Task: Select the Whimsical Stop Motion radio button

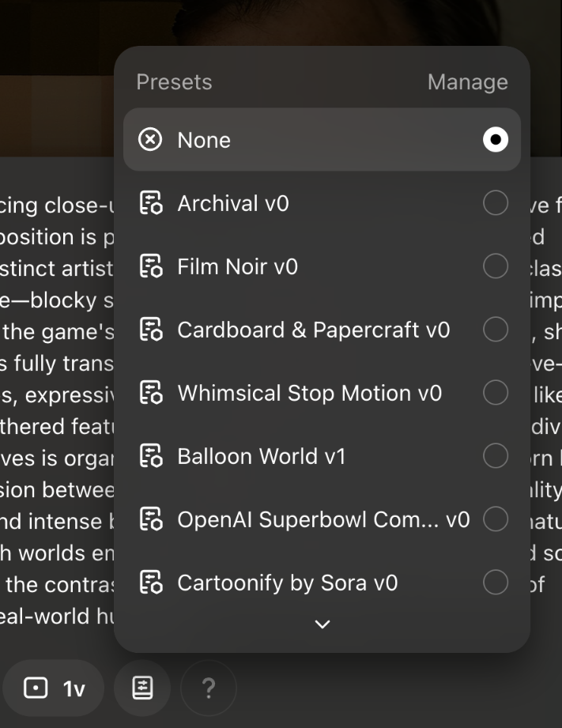Action: coord(496,393)
